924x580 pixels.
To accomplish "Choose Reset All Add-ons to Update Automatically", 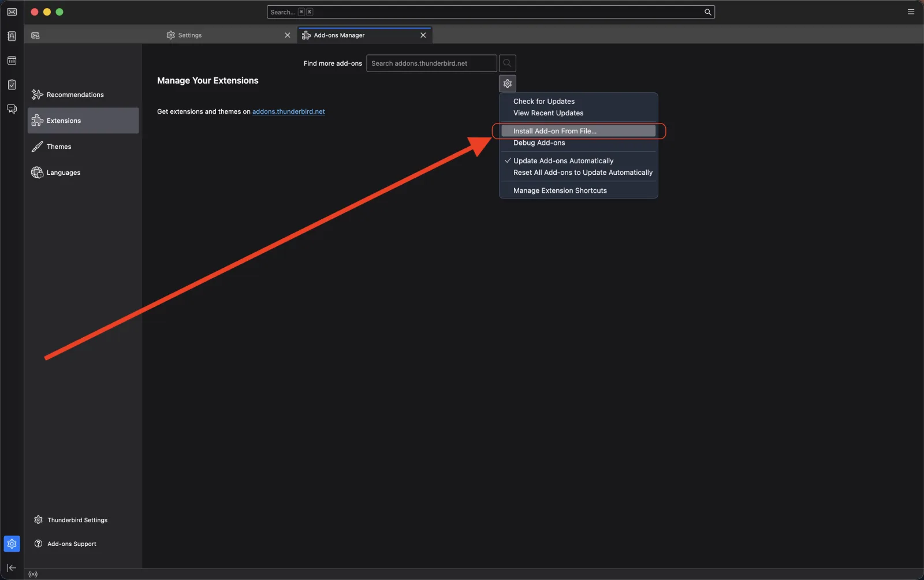I will (578, 173).
